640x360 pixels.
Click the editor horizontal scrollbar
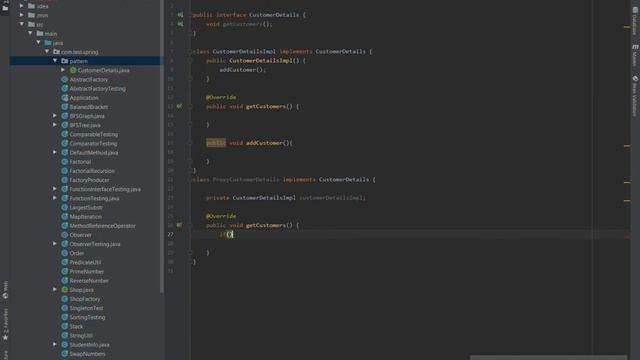click(548, 358)
